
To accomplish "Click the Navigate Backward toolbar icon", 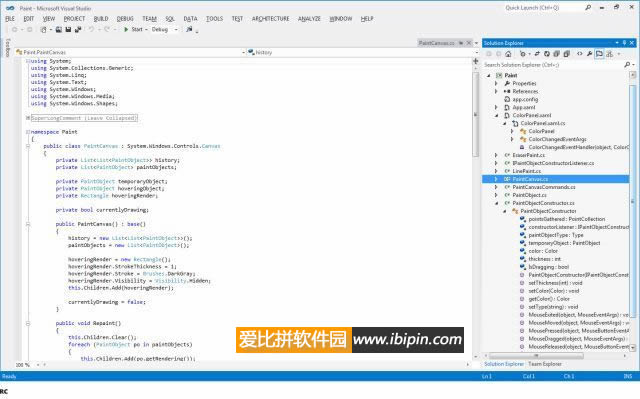I will pyautogui.click(x=15, y=29).
